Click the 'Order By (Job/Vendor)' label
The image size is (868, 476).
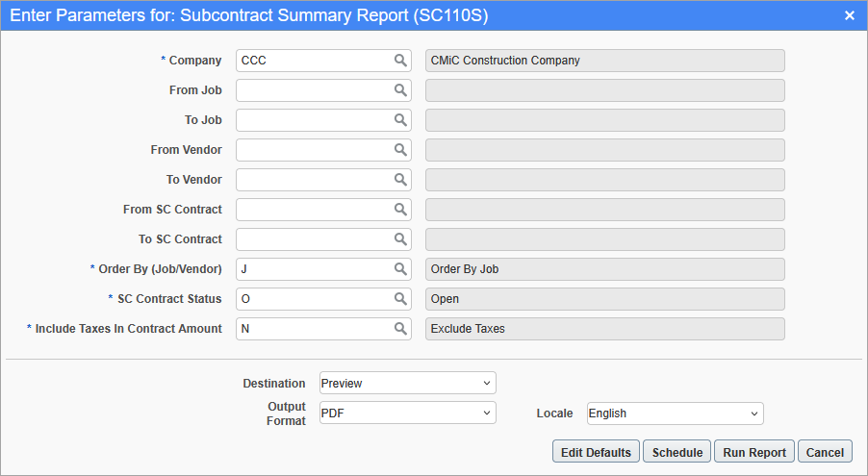160,269
